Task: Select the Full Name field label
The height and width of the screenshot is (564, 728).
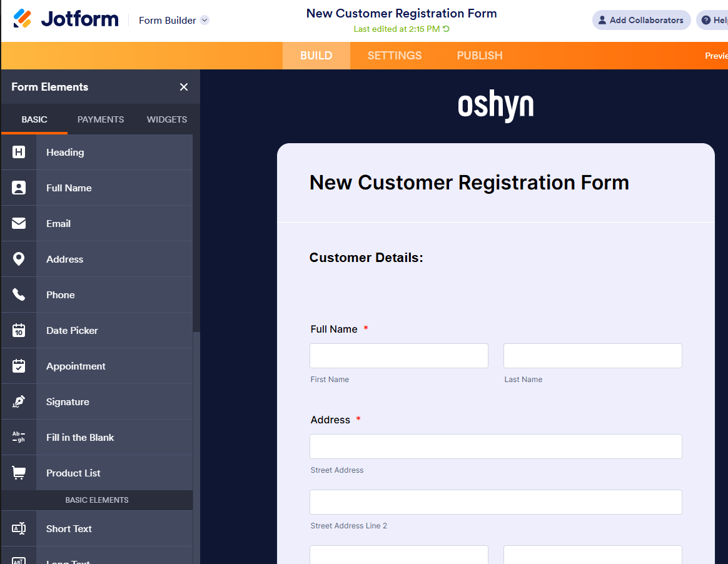Action: [x=334, y=329]
